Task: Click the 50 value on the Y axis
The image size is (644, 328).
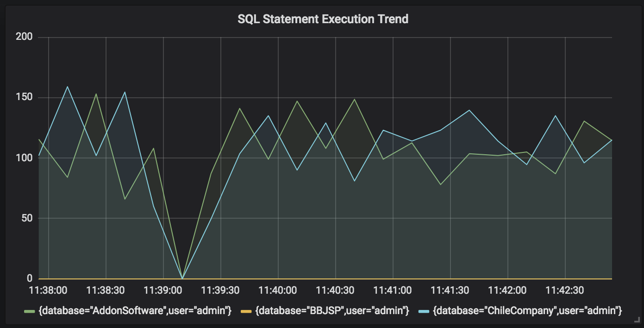Action: coord(27,218)
